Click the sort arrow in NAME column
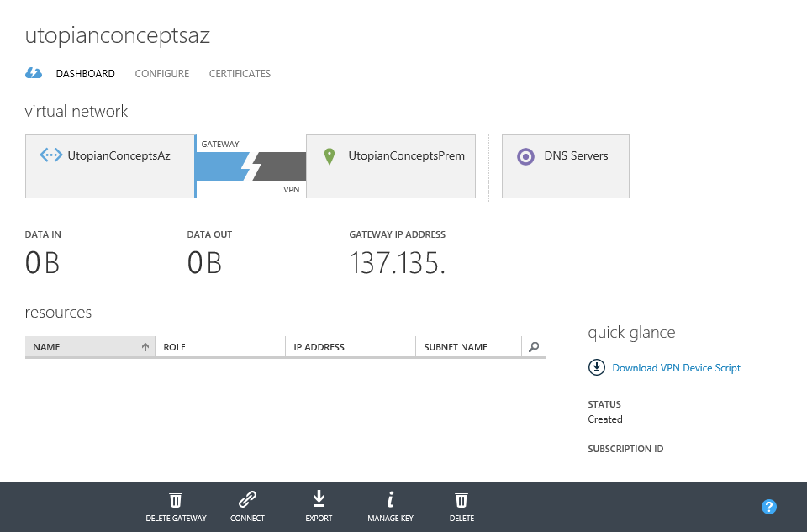This screenshot has height=532, width=807. (x=145, y=347)
